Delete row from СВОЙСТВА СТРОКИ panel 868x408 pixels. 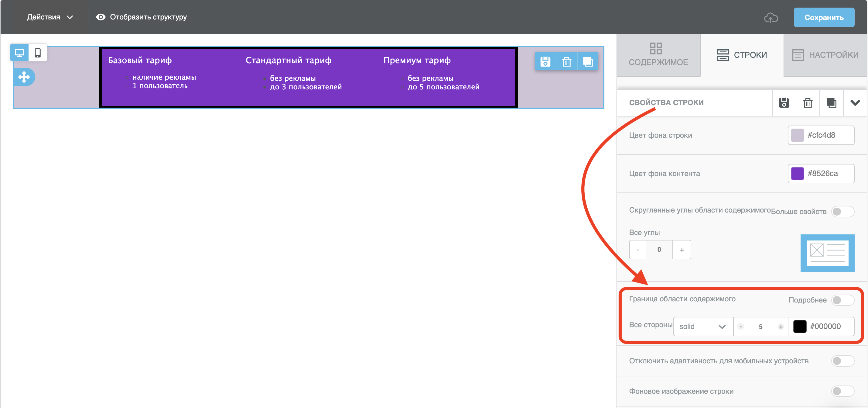point(808,102)
